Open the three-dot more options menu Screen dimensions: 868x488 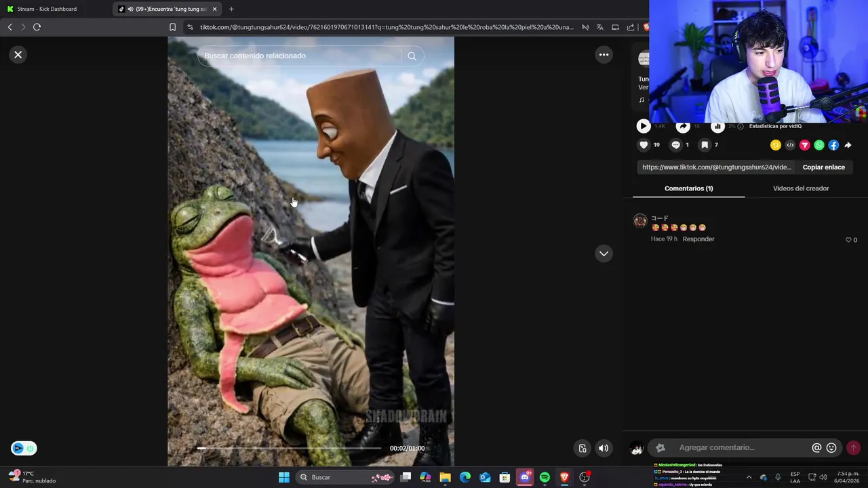coord(604,55)
